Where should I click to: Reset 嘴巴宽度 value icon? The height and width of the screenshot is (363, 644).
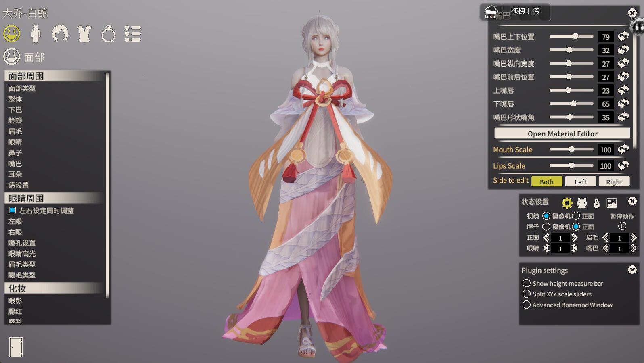[623, 50]
